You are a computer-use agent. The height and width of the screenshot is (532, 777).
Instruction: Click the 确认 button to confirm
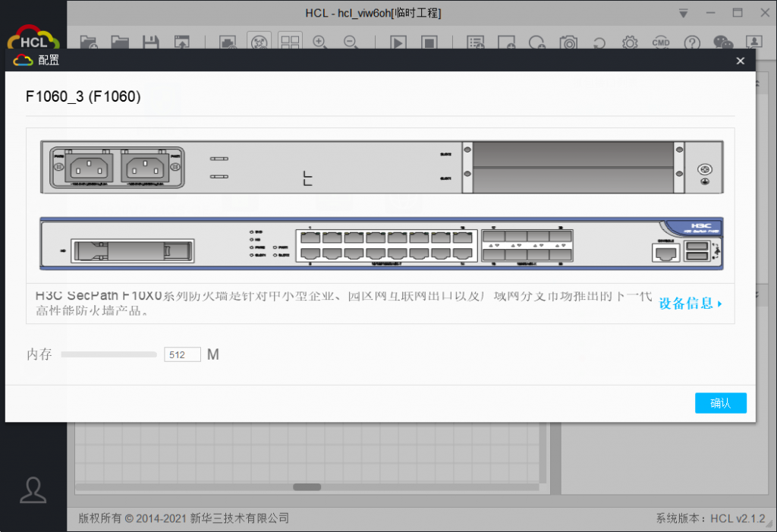[721, 403]
